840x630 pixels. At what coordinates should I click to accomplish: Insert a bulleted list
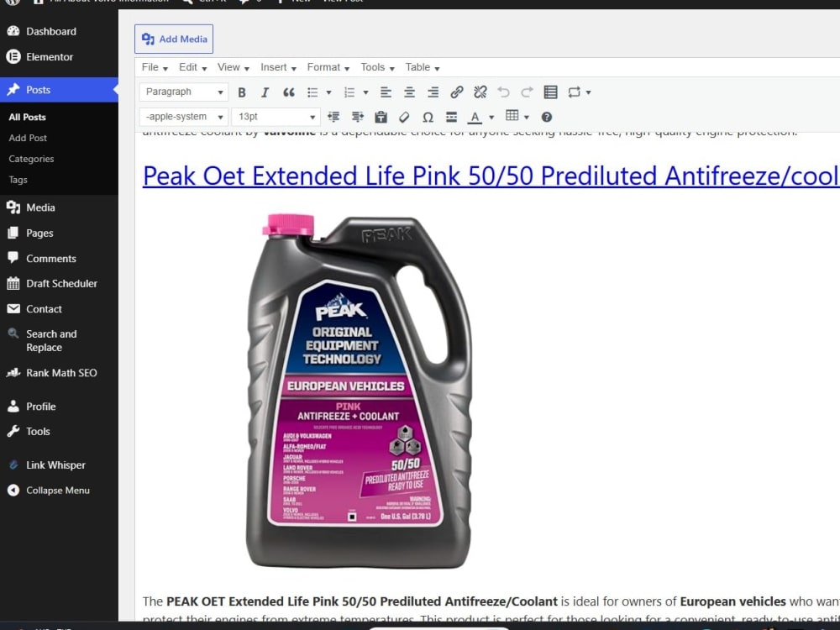pos(312,92)
